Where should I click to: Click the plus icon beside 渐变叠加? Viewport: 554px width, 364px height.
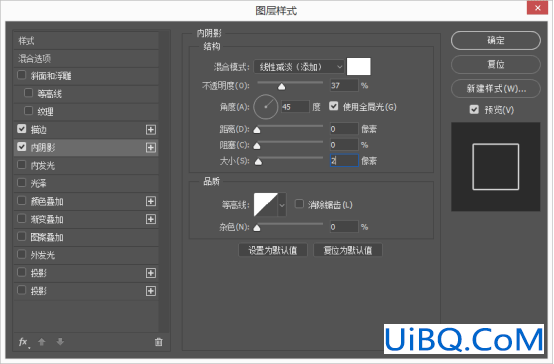[x=151, y=219]
